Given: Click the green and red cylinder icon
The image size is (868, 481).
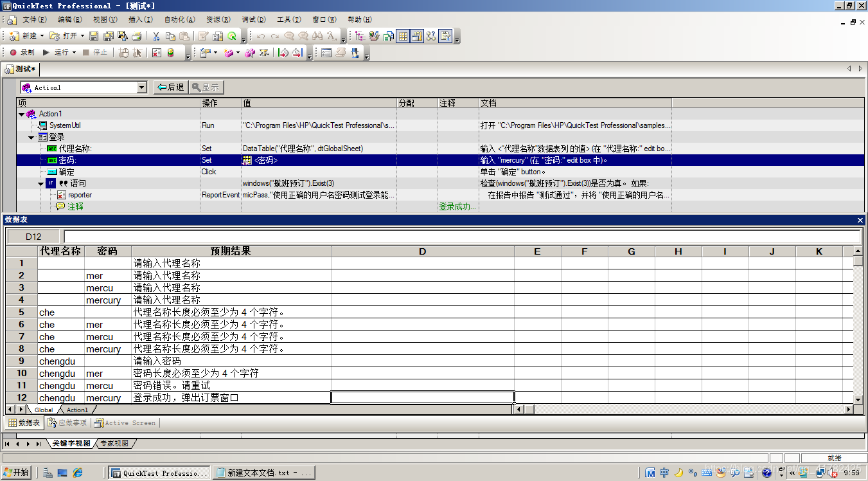Looking at the screenshot, I should point(171,53).
